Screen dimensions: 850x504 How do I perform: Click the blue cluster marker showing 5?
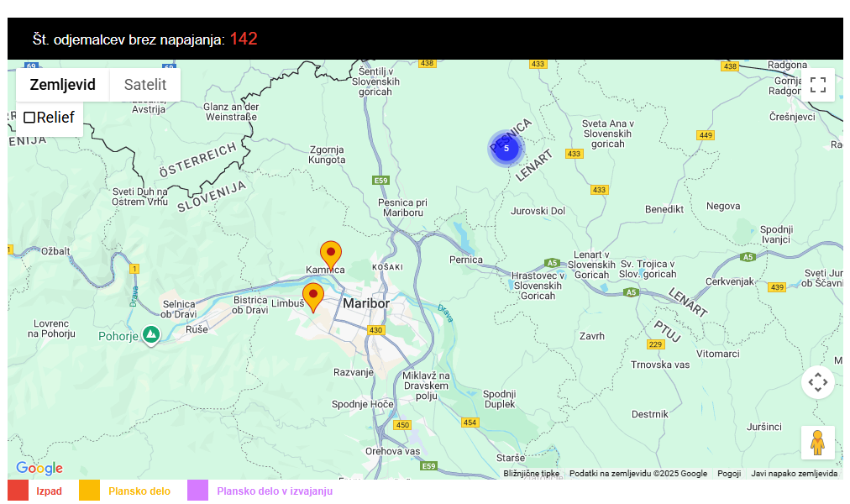pos(506,149)
